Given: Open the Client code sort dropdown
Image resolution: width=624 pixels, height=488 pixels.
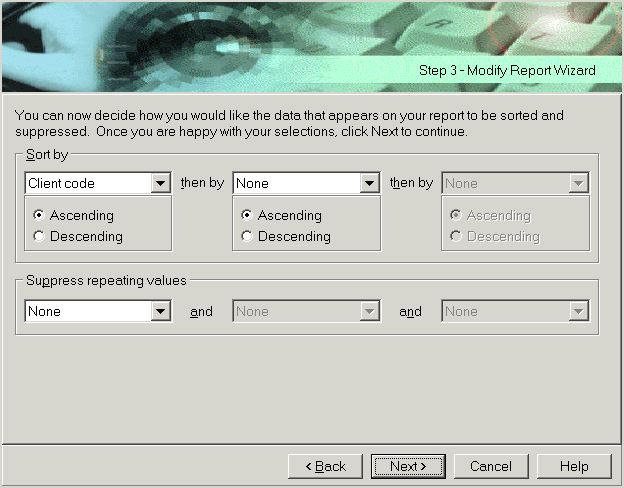Looking at the screenshot, I should [160, 184].
